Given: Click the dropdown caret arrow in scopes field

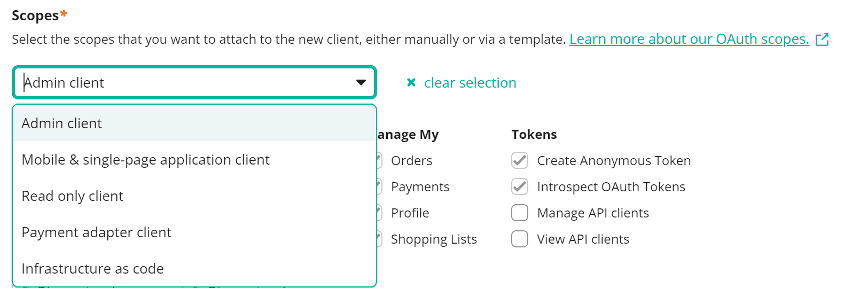Looking at the screenshot, I should [361, 82].
